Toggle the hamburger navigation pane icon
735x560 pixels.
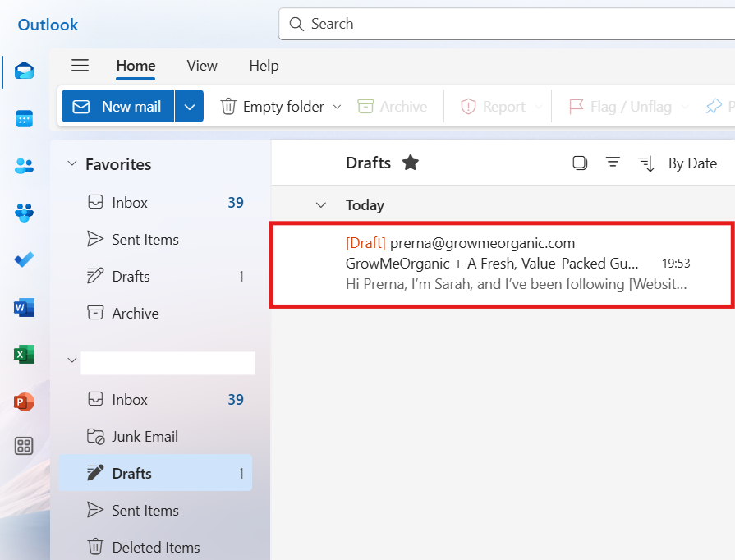point(80,65)
